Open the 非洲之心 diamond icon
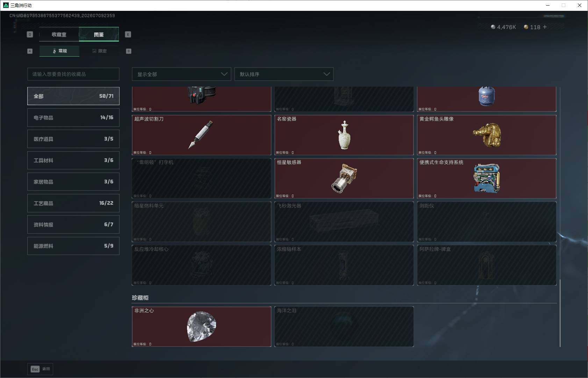Image resolution: width=588 pixels, height=378 pixels. (201, 327)
